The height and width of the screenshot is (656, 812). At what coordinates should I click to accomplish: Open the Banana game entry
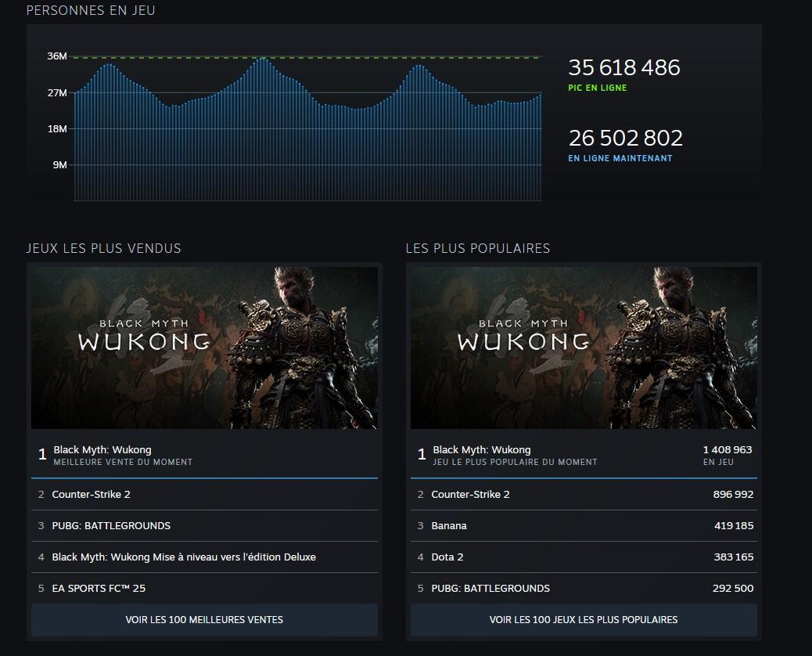[x=584, y=525]
